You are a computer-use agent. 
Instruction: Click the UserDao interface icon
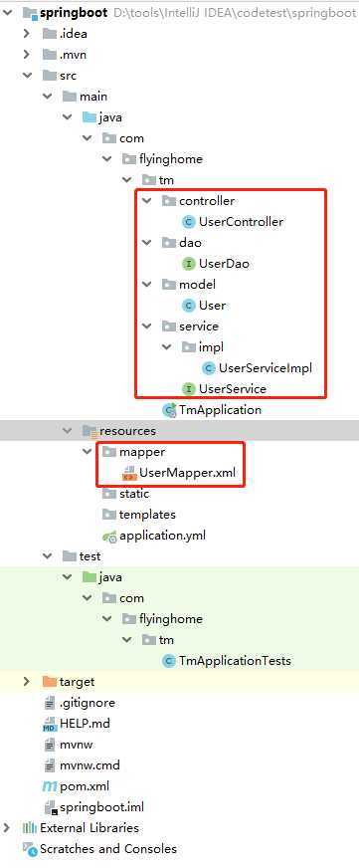189,264
